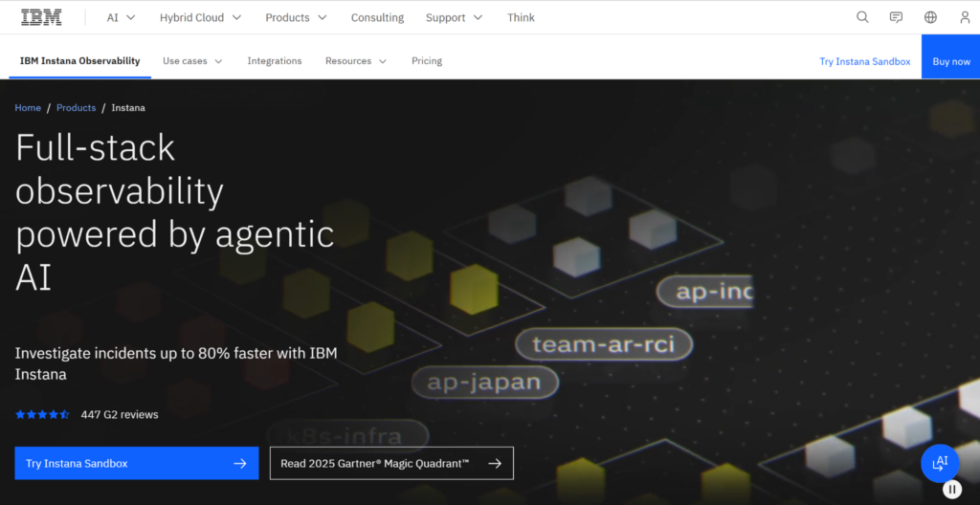
Task: Expand the Resources dropdown
Action: pyautogui.click(x=356, y=61)
